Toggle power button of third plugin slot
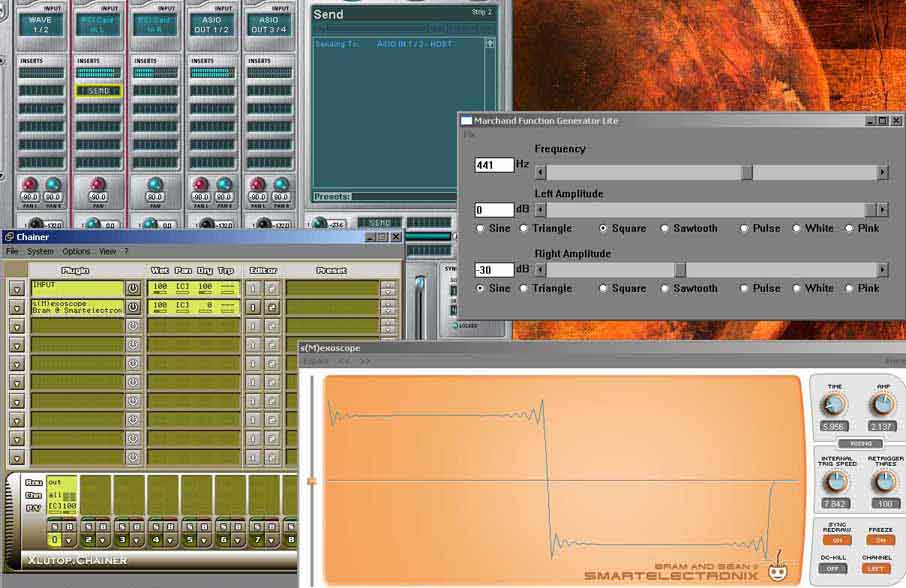Screen dimensions: 906x588 [x=133, y=326]
